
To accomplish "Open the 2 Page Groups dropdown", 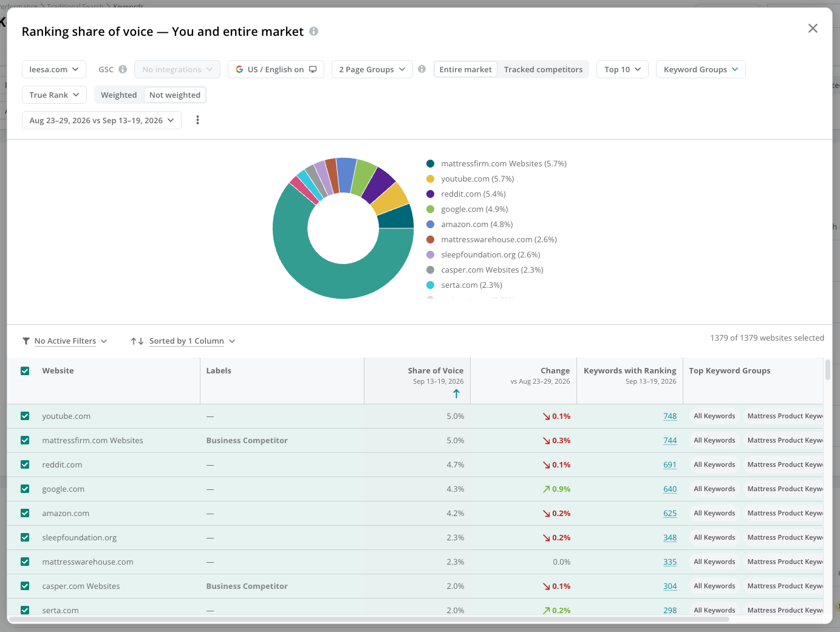I will click(372, 69).
